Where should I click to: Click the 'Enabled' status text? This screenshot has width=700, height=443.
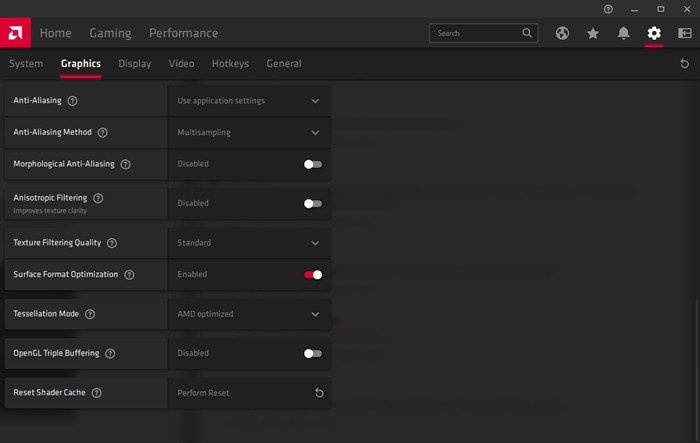[x=192, y=274]
